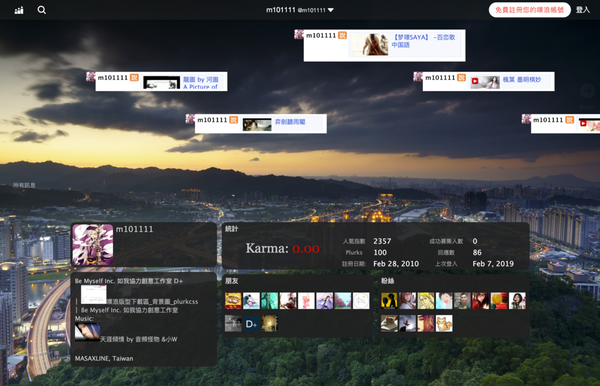Image resolution: width=600 pixels, height=386 pixels.
Task: Click the MASAXLINE, Taiwan location text
Action: (104, 358)
